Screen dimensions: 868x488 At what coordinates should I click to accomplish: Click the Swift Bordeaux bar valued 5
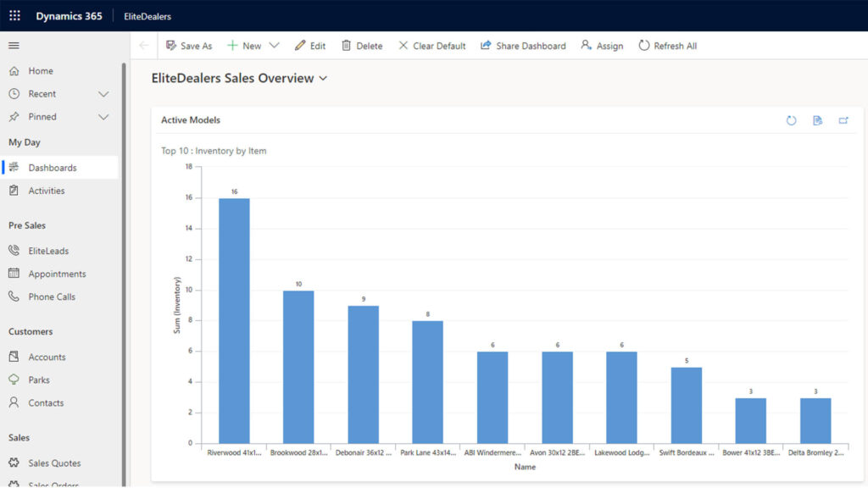[686, 405]
